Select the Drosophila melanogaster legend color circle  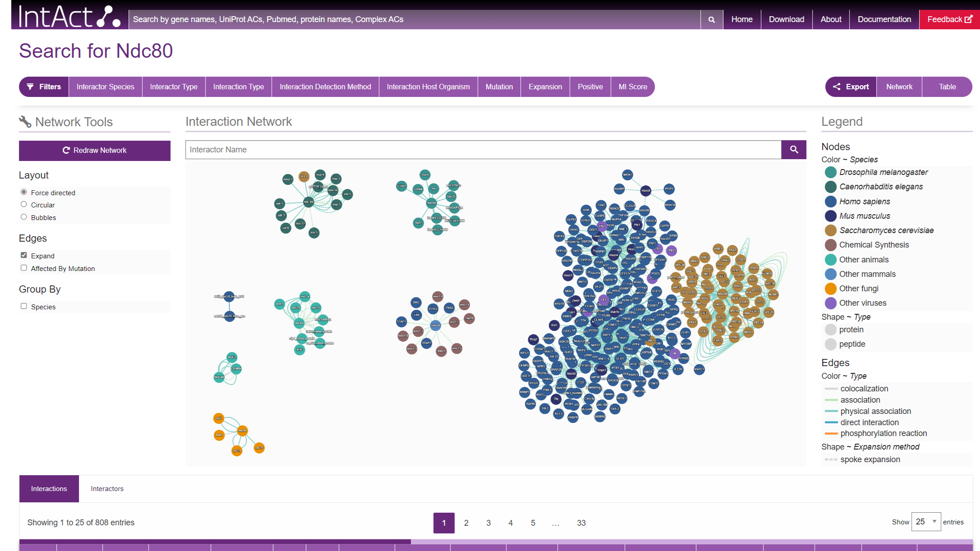point(830,172)
